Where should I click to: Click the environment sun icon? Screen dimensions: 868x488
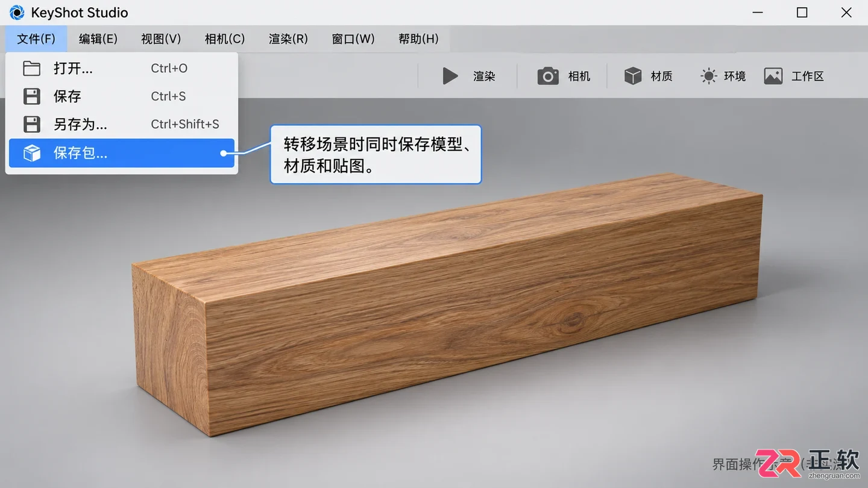(x=708, y=76)
